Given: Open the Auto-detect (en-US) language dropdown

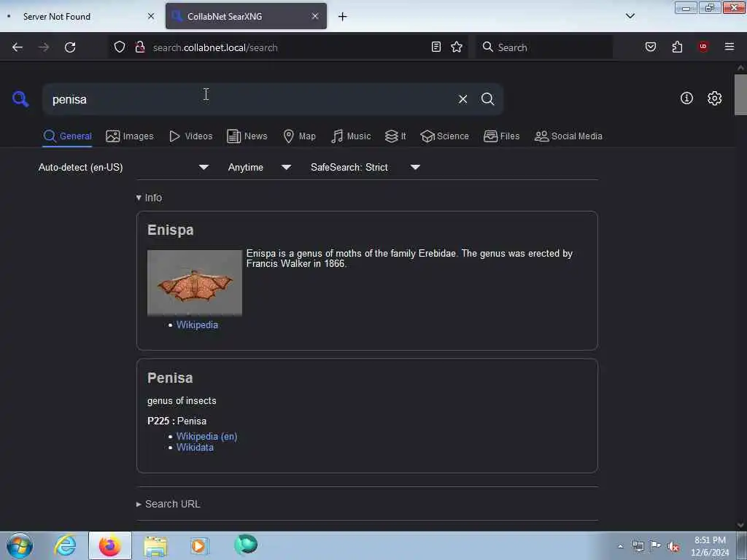Looking at the screenshot, I should pyautogui.click(x=123, y=167).
